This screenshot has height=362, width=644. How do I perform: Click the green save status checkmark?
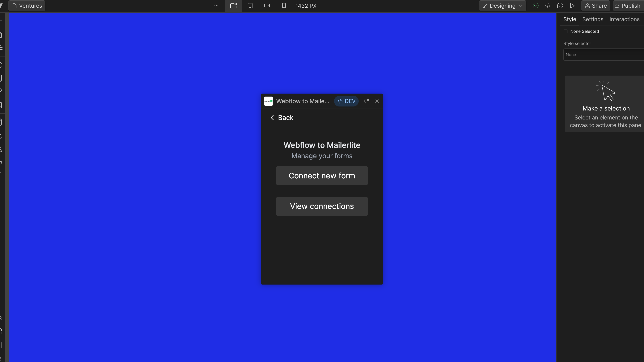536,6
